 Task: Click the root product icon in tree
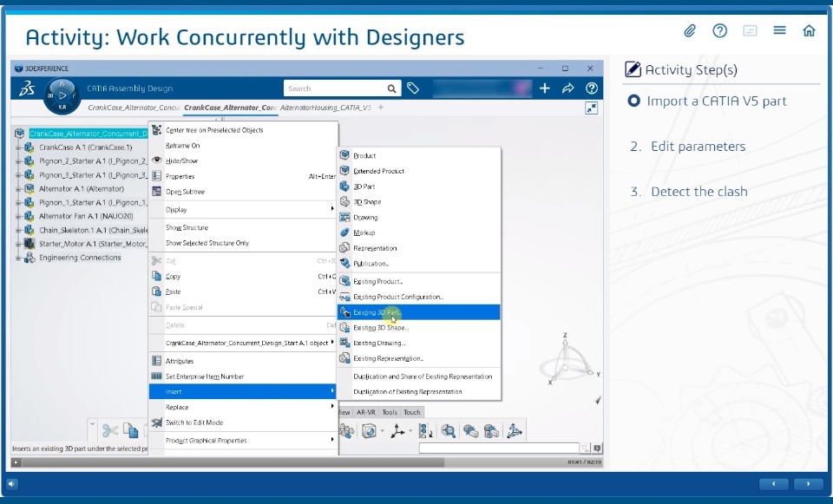pos(20,134)
